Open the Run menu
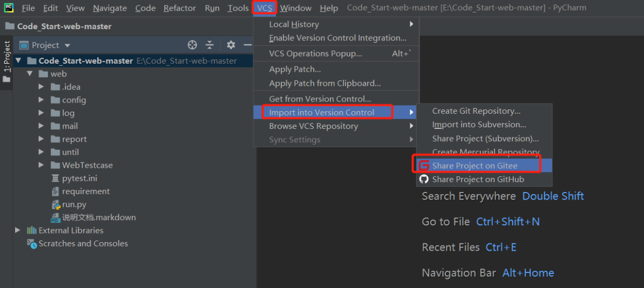The height and width of the screenshot is (288, 644). tap(212, 8)
